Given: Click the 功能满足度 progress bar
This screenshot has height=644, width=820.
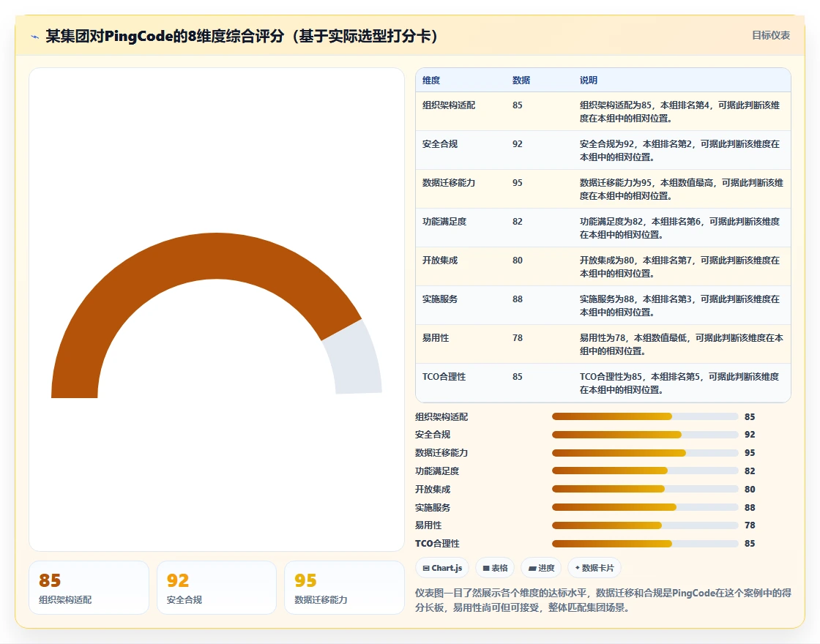Looking at the screenshot, I should point(645,471).
